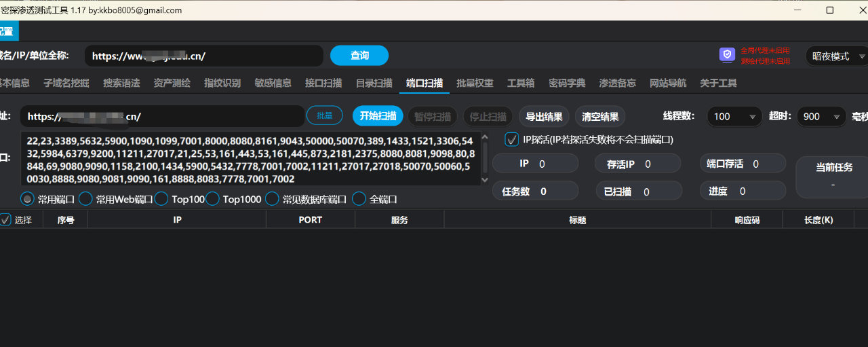Go to the 网站导航 tab
Viewport: 868px width, 347px height.
pyautogui.click(x=668, y=83)
